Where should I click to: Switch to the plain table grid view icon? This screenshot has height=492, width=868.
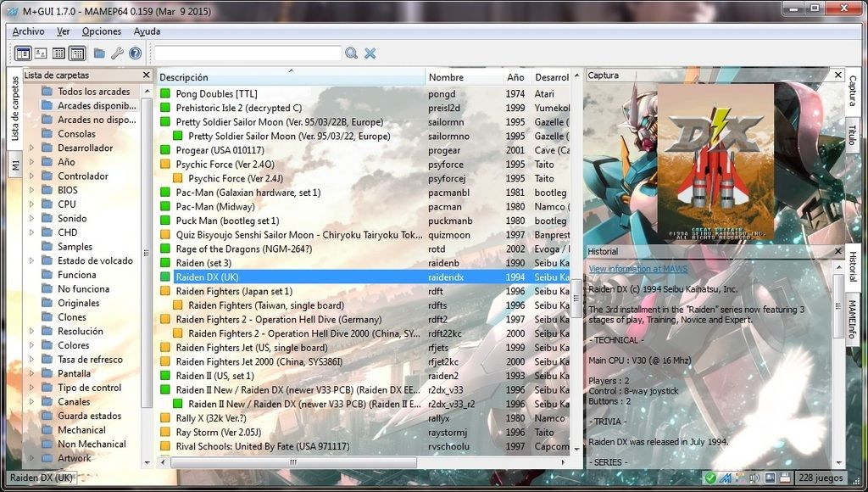point(58,53)
